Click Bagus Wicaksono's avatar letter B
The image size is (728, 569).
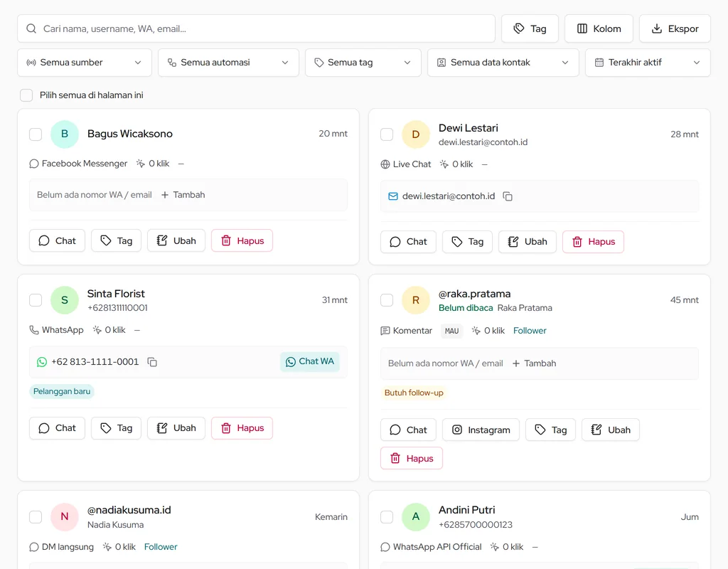click(x=65, y=134)
